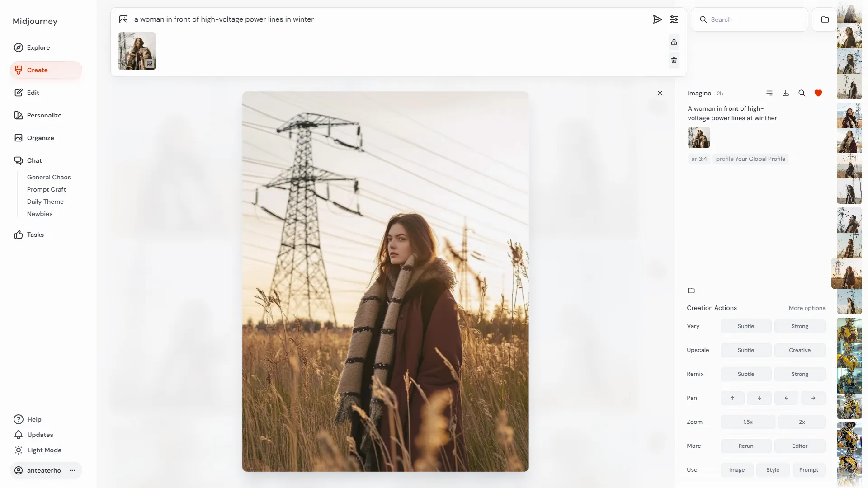868x488 pixels.
Task: Click the Upscale Creative button
Action: click(x=800, y=350)
